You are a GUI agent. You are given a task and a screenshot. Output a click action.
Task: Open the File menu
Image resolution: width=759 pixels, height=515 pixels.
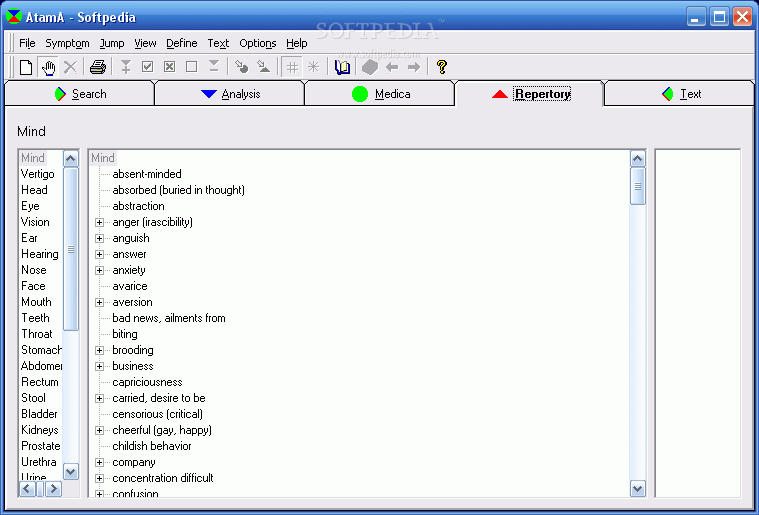[x=27, y=43]
